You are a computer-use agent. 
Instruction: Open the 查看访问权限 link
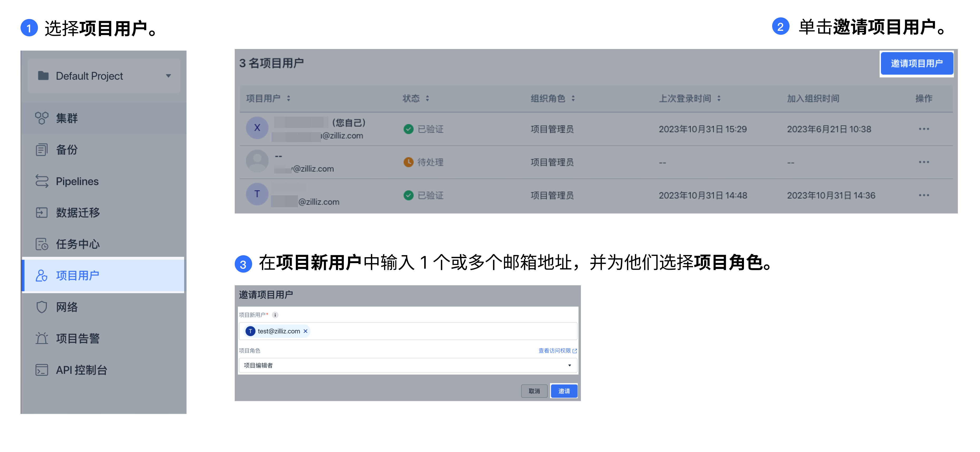557,351
